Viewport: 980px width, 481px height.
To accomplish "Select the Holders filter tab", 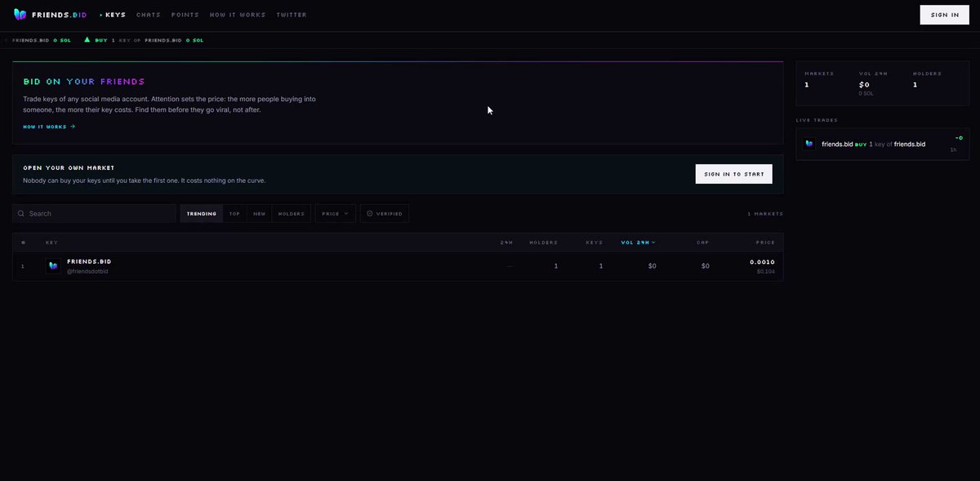I will [x=291, y=214].
